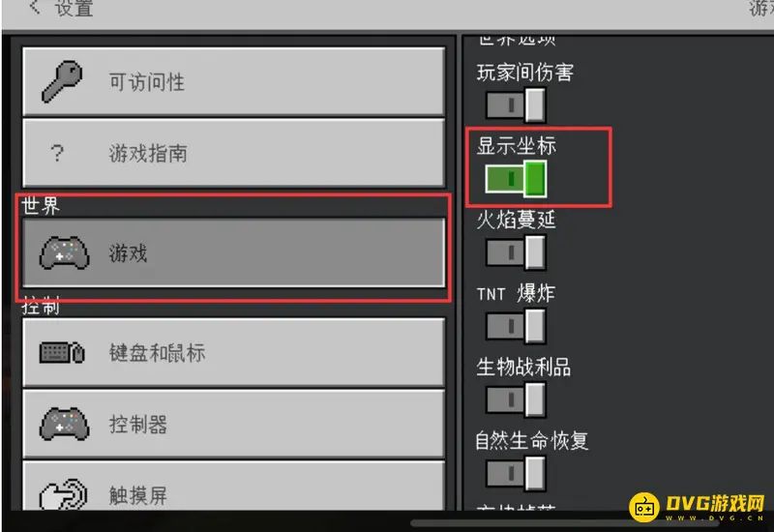Open the 控制器 settings tab

233,424
